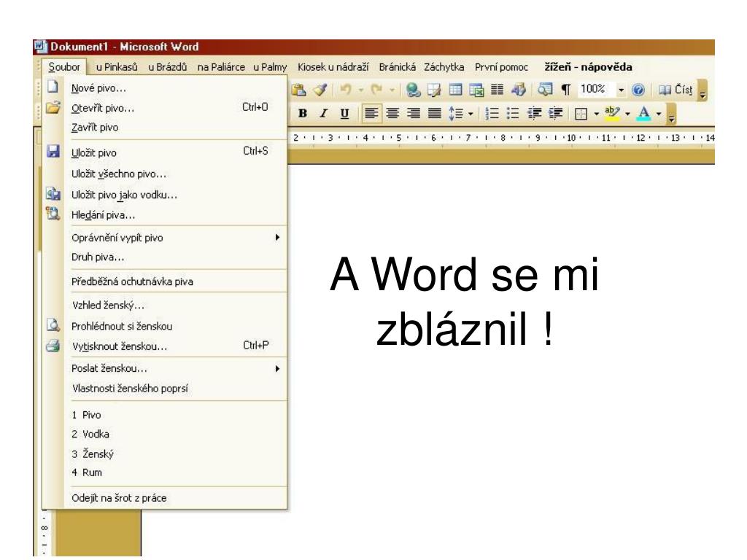This screenshot has height=560, width=747.
Task: Choose Nové pivo… from the menu
Action: click(x=165, y=88)
